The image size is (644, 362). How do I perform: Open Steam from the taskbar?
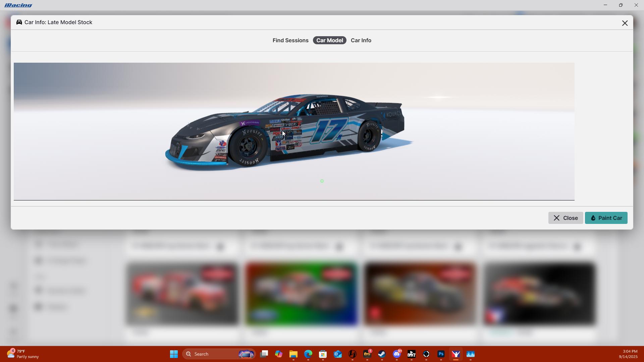(x=382, y=354)
